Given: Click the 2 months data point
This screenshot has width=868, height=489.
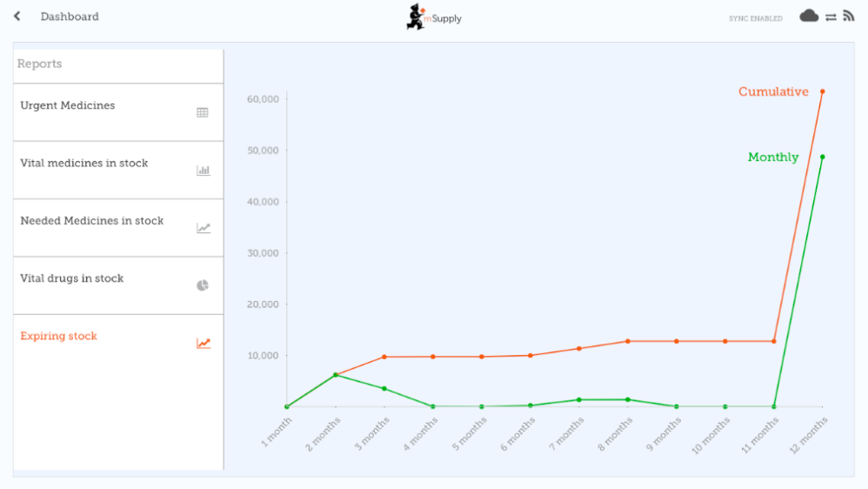Looking at the screenshot, I should pyautogui.click(x=336, y=375).
